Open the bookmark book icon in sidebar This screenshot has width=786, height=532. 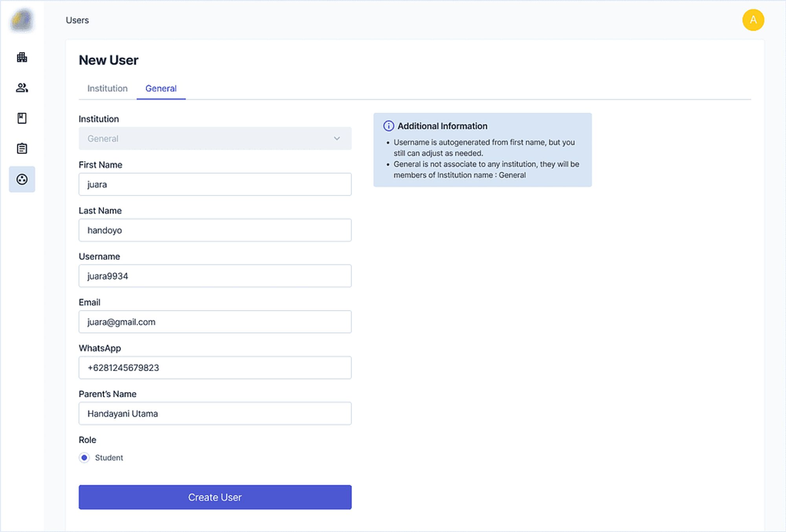pos(22,118)
